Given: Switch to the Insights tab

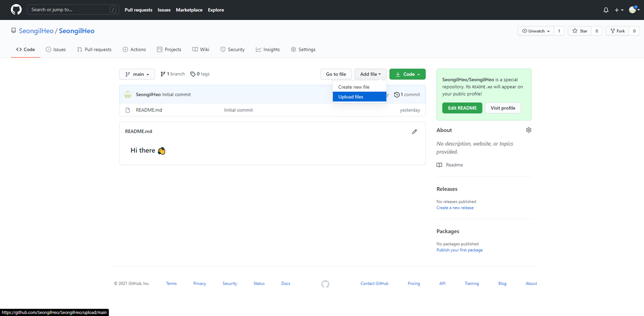Looking at the screenshot, I should point(268,50).
